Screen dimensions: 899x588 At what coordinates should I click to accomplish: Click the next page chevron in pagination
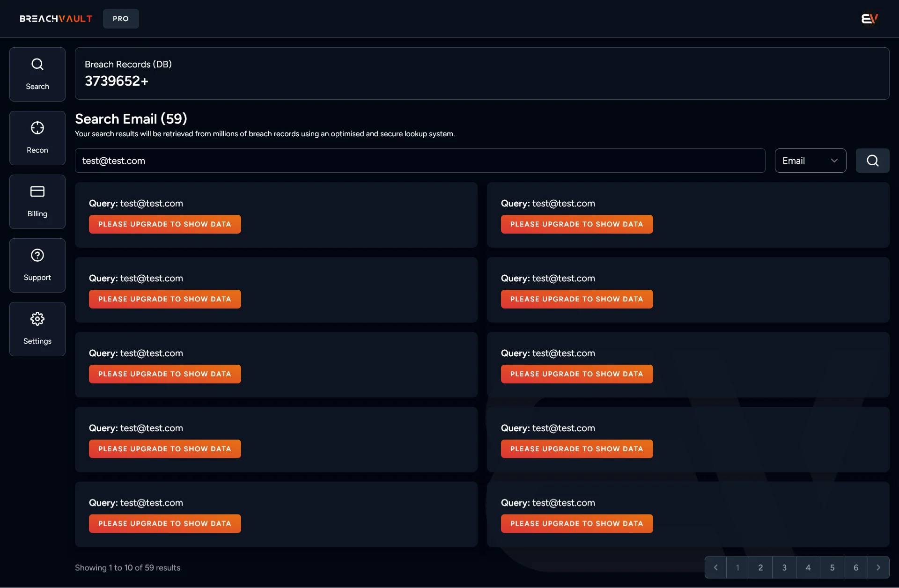(x=879, y=567)
